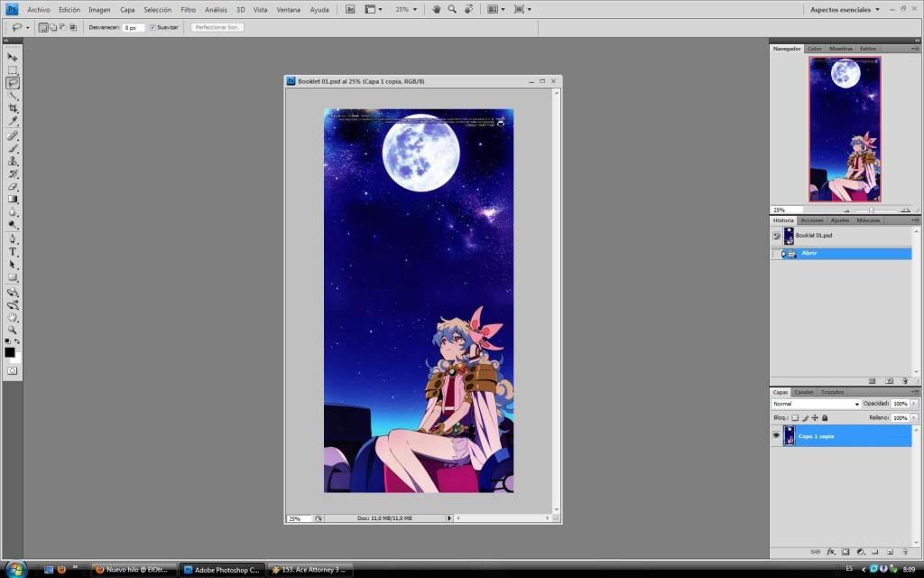Delete layer with Layers panel trash icon
Viewport: 924px width, 578px height.
(x=905, y=552)
